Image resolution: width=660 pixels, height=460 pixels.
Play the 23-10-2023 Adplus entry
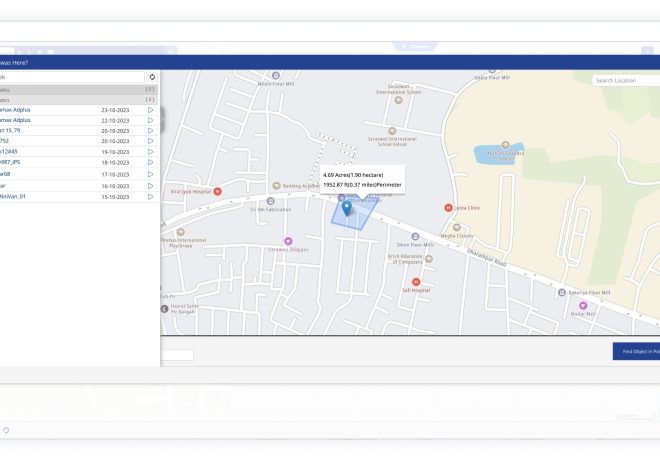click(150, 110)
